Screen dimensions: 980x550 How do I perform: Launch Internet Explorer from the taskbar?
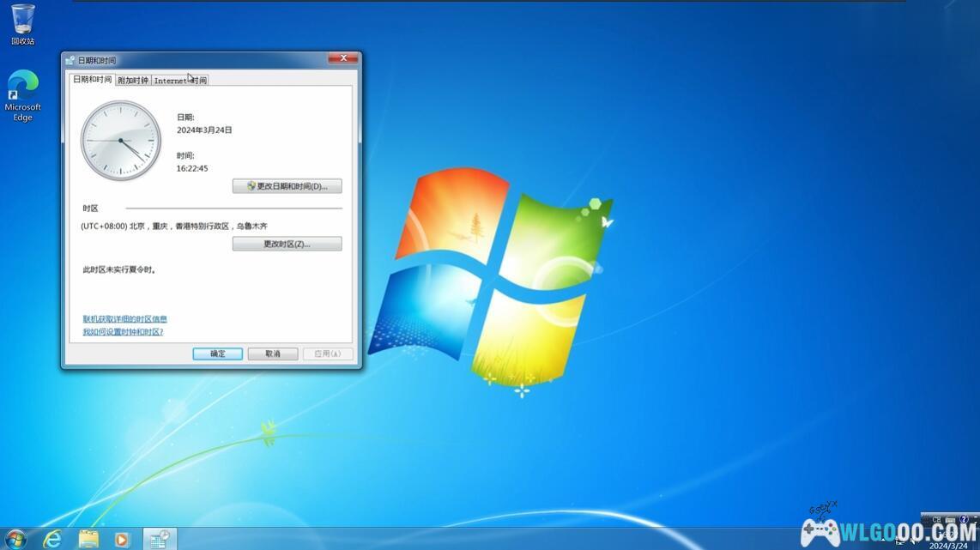(52, 539)
